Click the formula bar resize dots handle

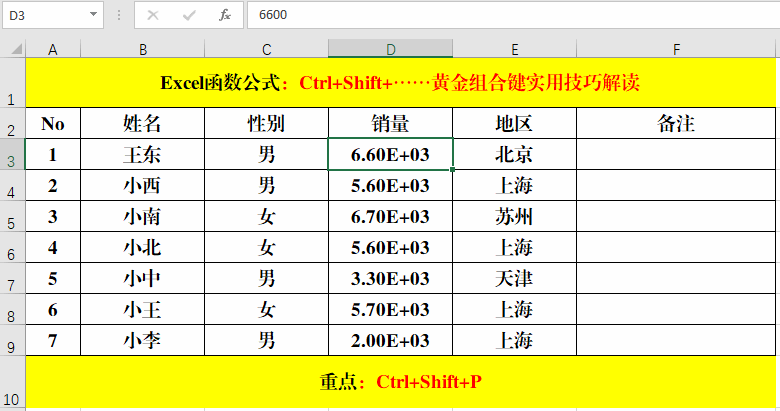coord(119,15)
